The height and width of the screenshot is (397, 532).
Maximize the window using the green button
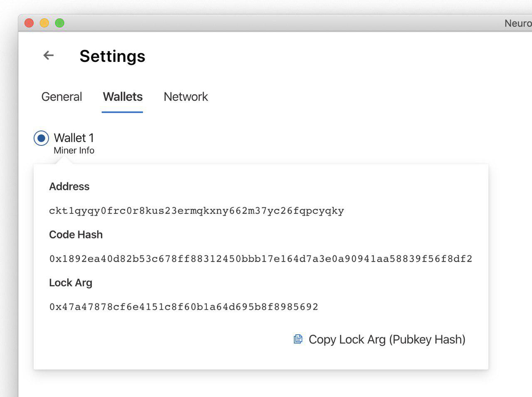[x=60, y=23]
